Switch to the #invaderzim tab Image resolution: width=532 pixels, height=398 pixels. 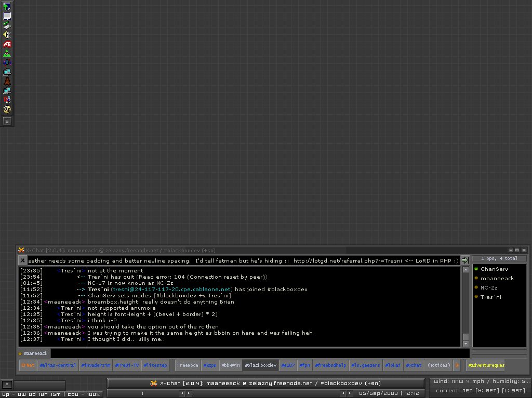pyautogui.click(x=96, y=365)
